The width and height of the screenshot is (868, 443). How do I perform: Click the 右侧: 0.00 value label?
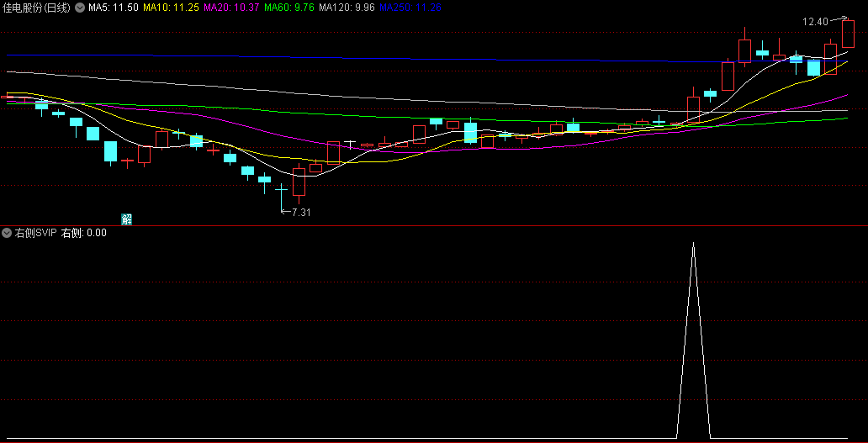click(83, 233)
